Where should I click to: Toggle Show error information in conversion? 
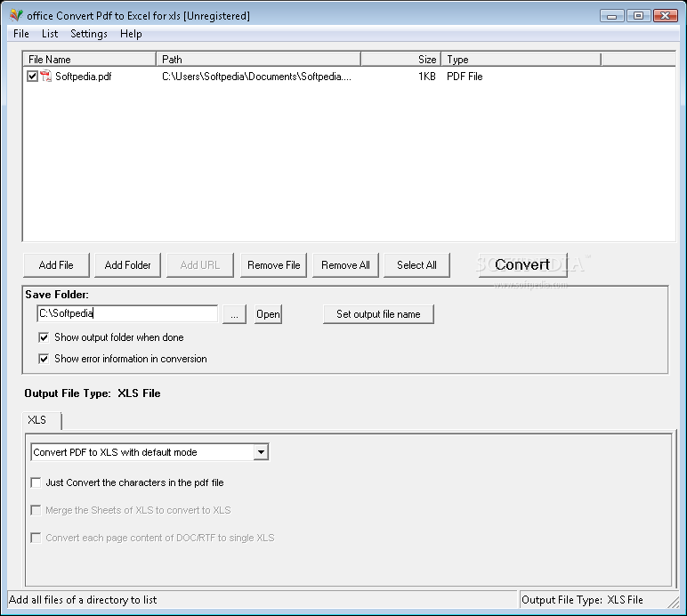click(x=44, y=359)
